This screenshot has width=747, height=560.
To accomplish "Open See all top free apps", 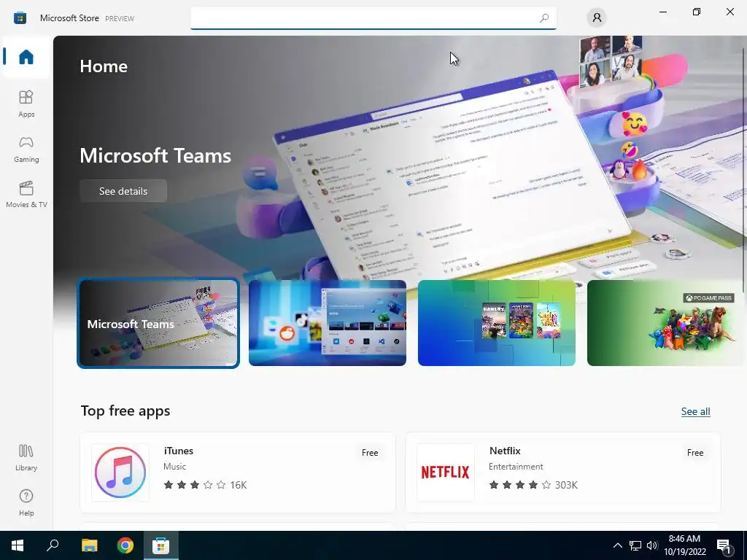I will click(695, 411).
